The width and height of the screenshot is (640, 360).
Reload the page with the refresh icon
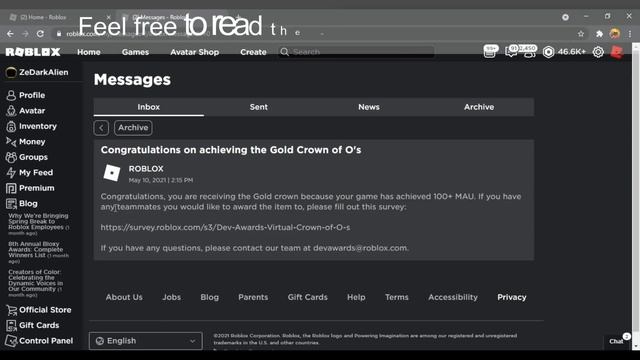click(x=40, y=34)
